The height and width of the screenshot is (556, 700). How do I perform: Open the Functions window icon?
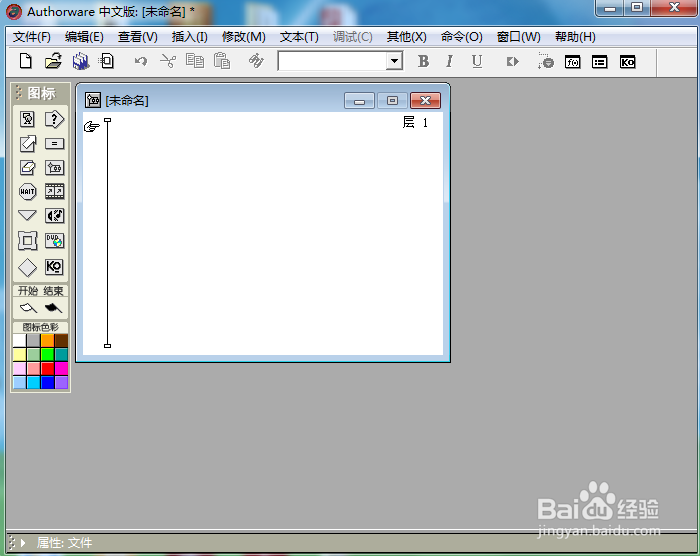coord(572,62)
